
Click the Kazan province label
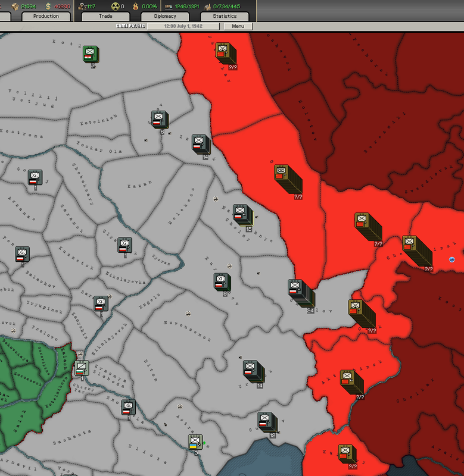click(x=139, y=184)
